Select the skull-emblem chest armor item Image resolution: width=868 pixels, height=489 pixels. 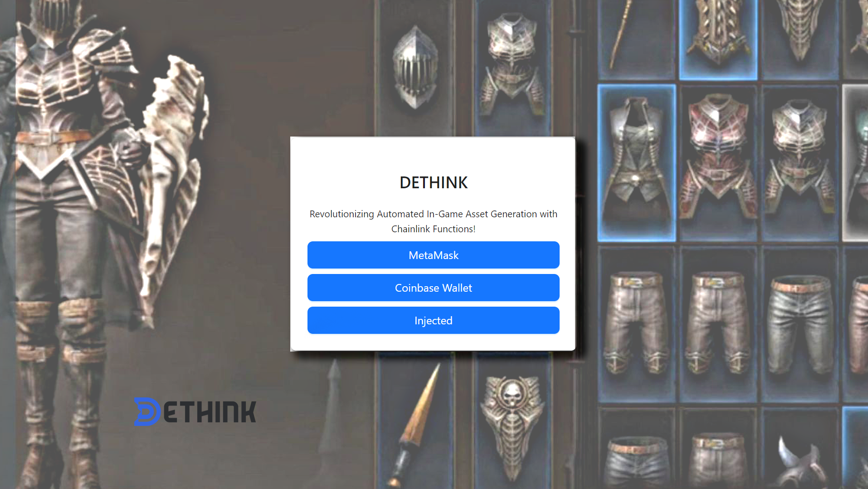512,425
